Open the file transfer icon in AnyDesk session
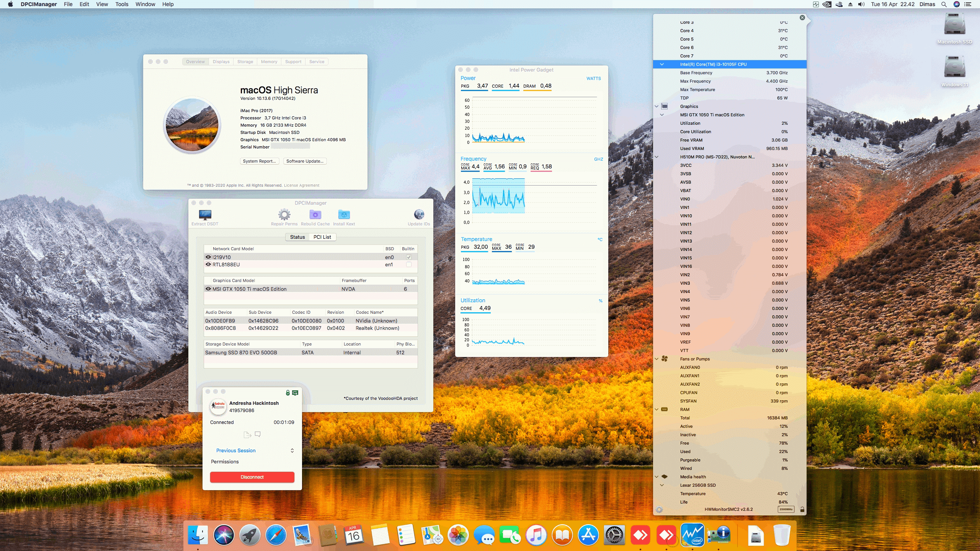980x551 pixels. (x=247, y=434)
